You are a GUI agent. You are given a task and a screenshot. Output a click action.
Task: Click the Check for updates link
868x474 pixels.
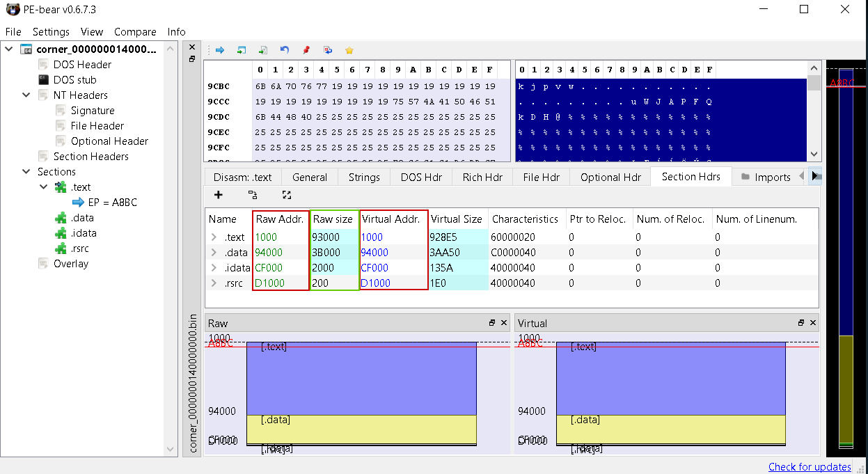click(810, 466)
